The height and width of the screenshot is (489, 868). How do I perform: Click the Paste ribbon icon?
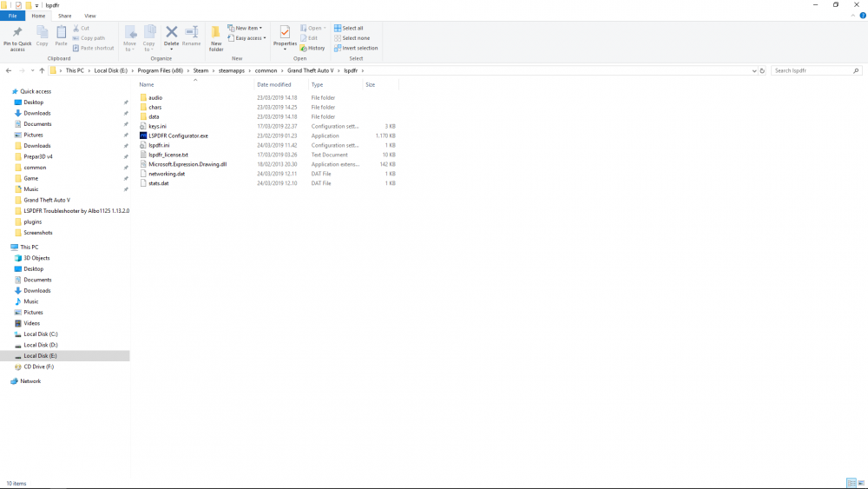[x=61, y=32]
